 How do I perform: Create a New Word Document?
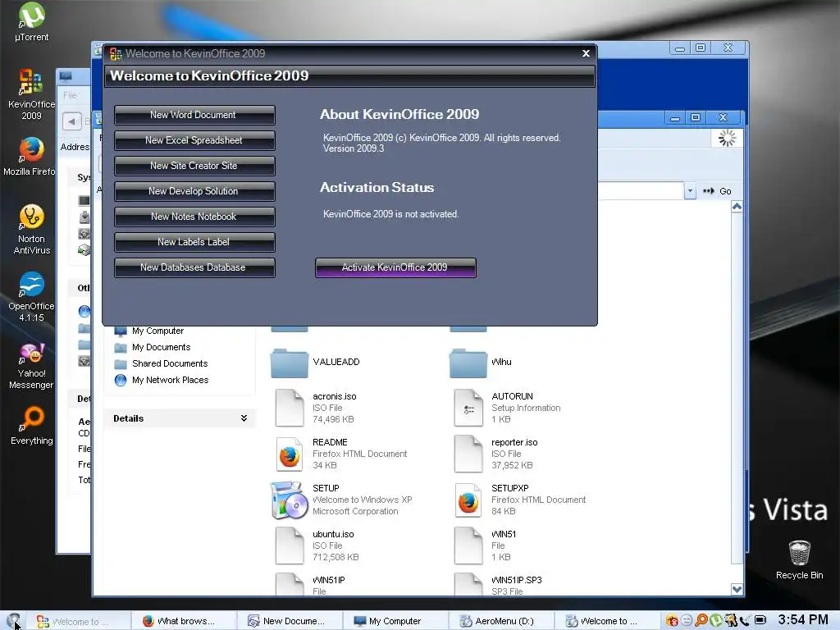tap(194, 115)
